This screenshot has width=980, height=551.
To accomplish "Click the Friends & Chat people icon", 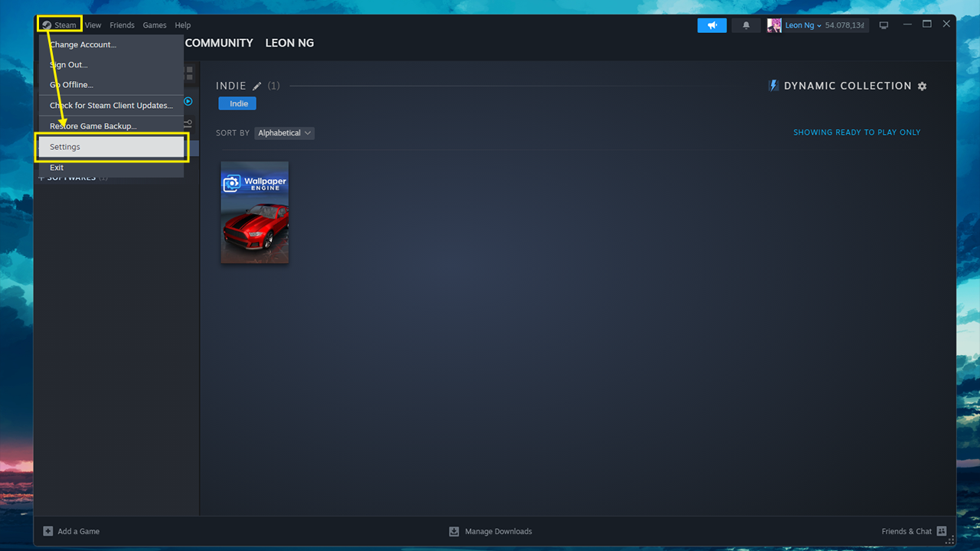I will tap(942, 531).
